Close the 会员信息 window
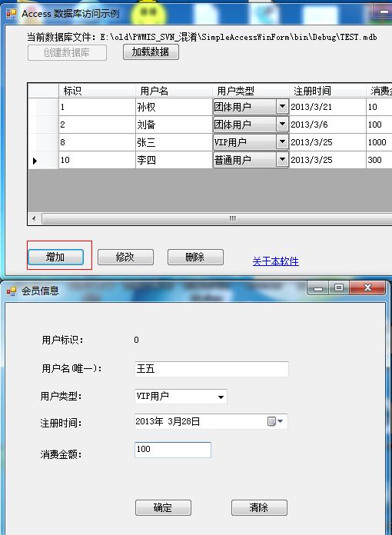 coord(367,288)
